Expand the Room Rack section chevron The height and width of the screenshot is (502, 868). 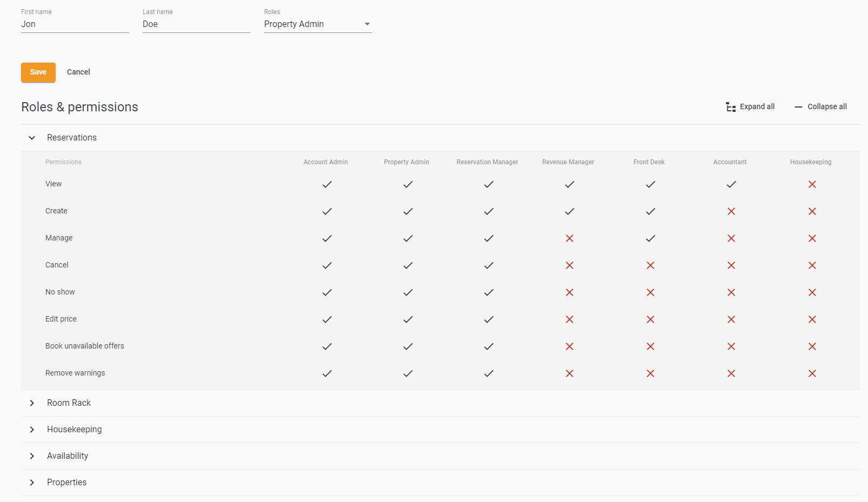pyautogui.click(x=32, y=403)
